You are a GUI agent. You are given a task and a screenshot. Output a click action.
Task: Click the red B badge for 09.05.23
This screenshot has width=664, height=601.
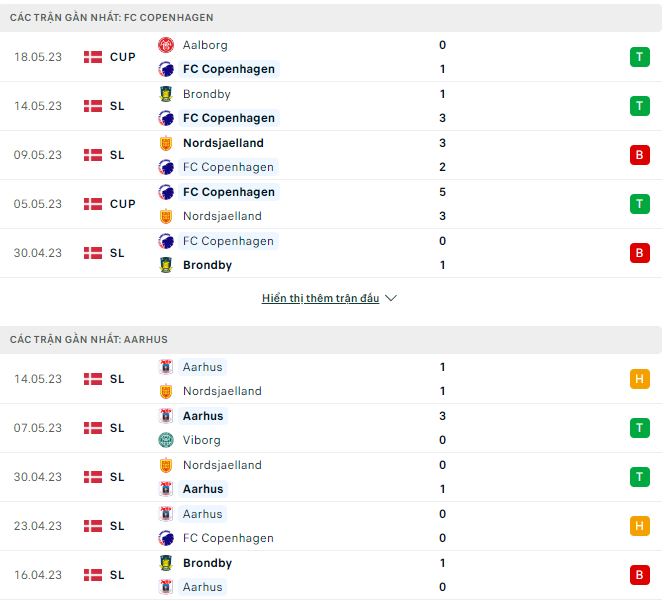(639, 155)
